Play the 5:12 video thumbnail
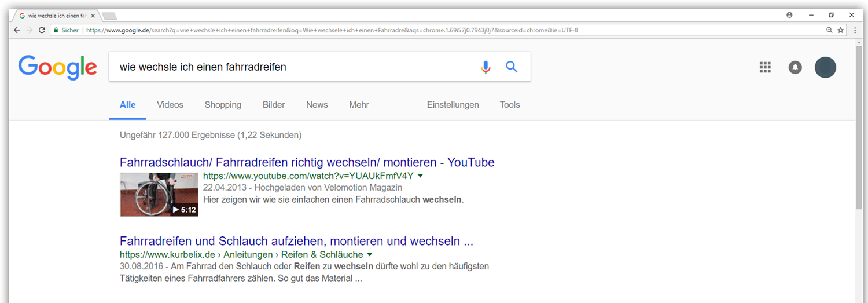Image resolution: width=868 pixels, height=303 pixels. [159, 194]
